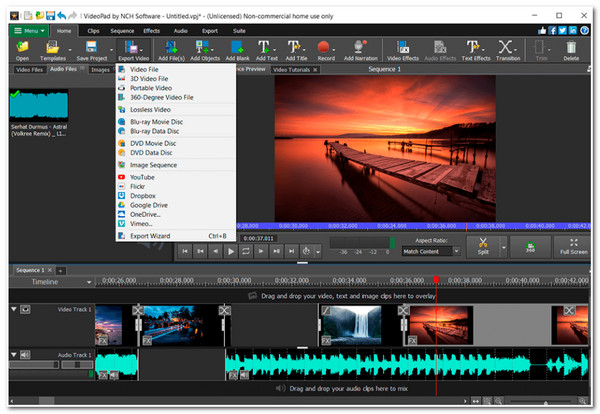
Task: Click the blue save disk in the title bar
Action: (x=51, y=16)
